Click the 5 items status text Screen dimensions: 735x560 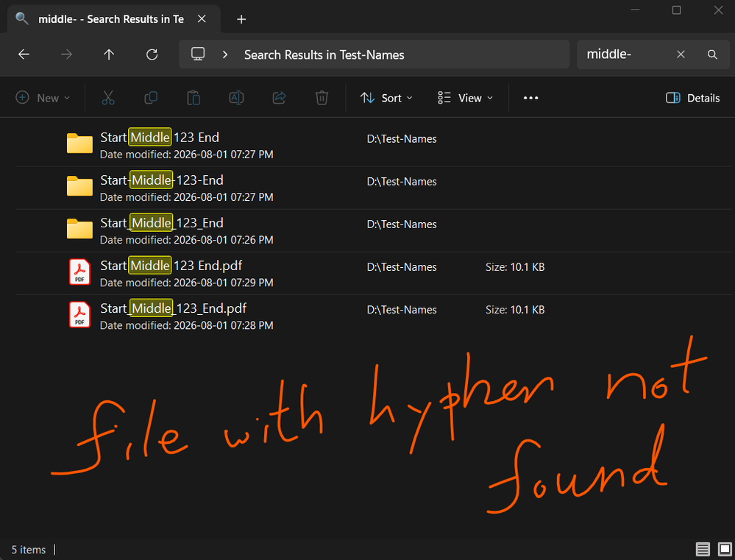click(x=29, y=550)
